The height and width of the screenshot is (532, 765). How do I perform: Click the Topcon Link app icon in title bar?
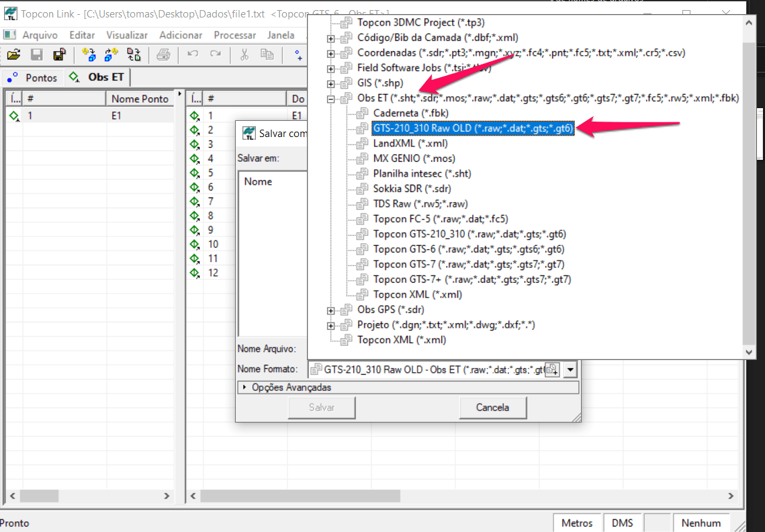click(x=10, y=13)
